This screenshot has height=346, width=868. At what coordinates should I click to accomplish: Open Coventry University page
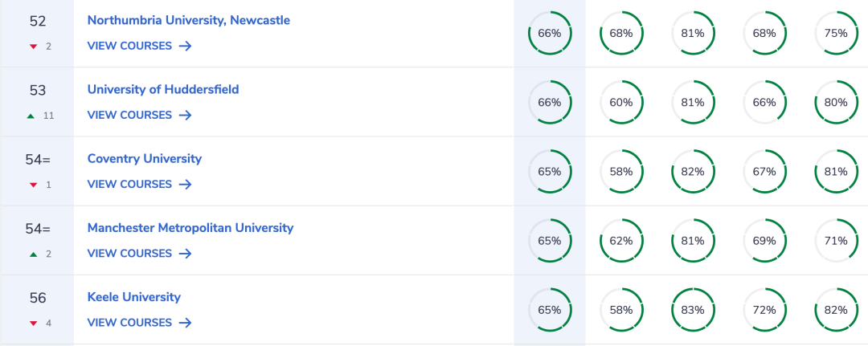[x=145, y=159]
